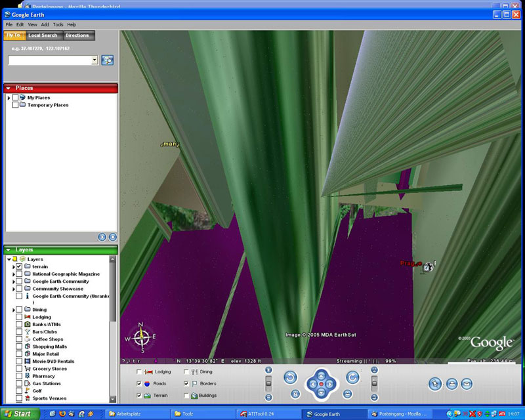
Task: Click the email envelope button
Action: pos(467,384)
